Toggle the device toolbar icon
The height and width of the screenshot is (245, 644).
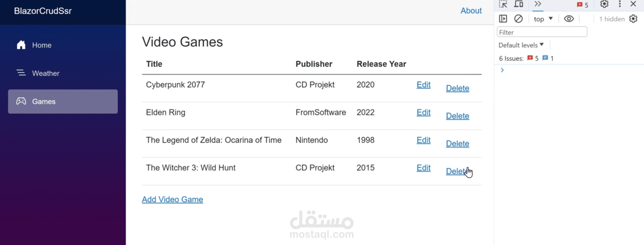(519, 4)
